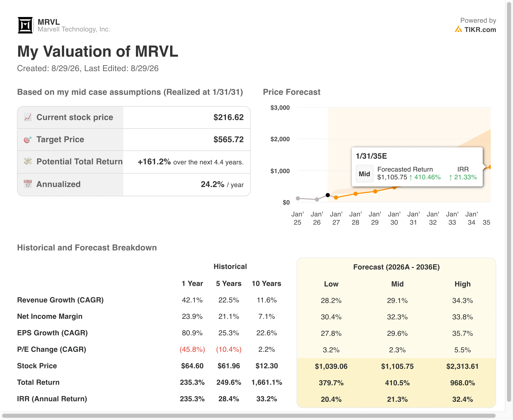Select the Jan '29 orange forecast point
This screenshot has width=513, height=420.
click(x=375, y=191)
